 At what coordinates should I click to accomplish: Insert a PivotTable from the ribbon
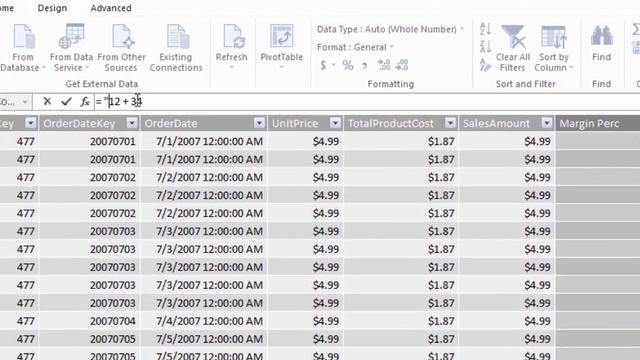[282, 37]
